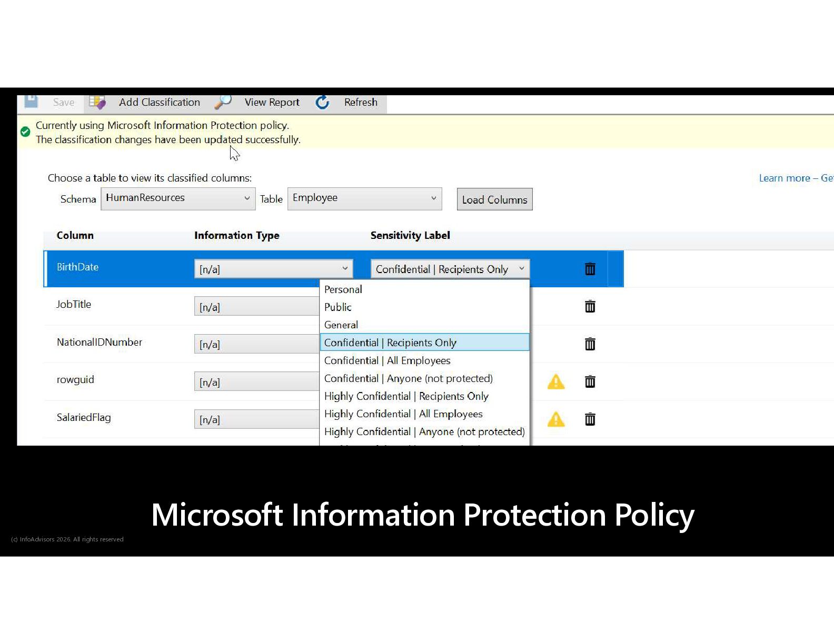Select Highly Confidential | Anyone (not protected)
The image size is (834, 644).
(x=424, y=431)
